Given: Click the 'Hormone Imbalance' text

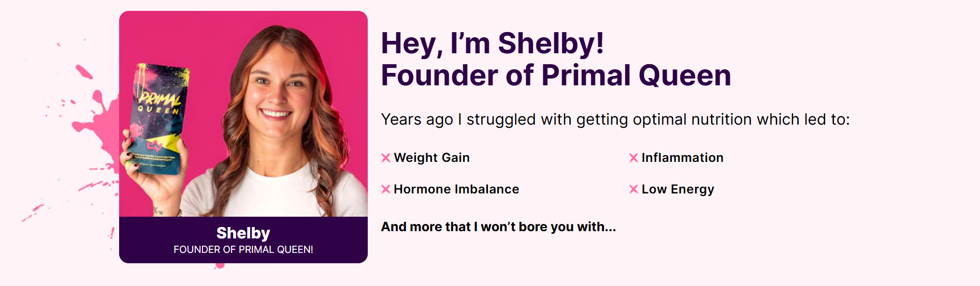Looking at the screenshot, I should [x=456, y=189].
